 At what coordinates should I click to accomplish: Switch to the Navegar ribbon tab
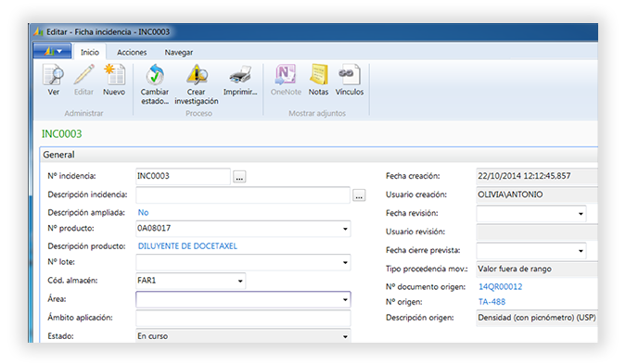[x=179, y=52]
